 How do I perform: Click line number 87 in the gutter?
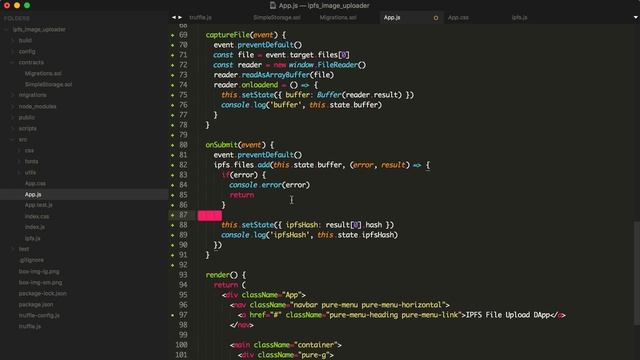point(183,215)
